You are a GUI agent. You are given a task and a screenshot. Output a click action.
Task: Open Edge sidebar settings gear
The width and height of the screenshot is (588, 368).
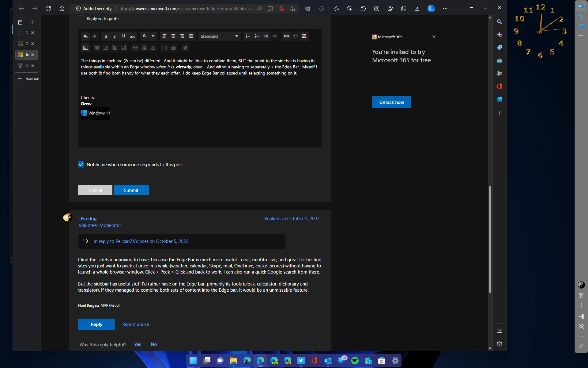(x=499, y=344)
